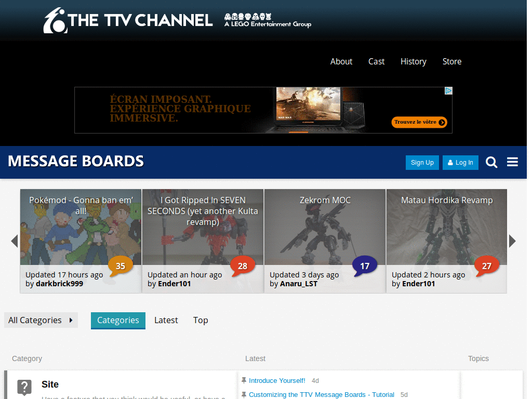The width and height of the screenshot is (532, 399).
Task: Select the Categories tab
Action: coord(118,320)
